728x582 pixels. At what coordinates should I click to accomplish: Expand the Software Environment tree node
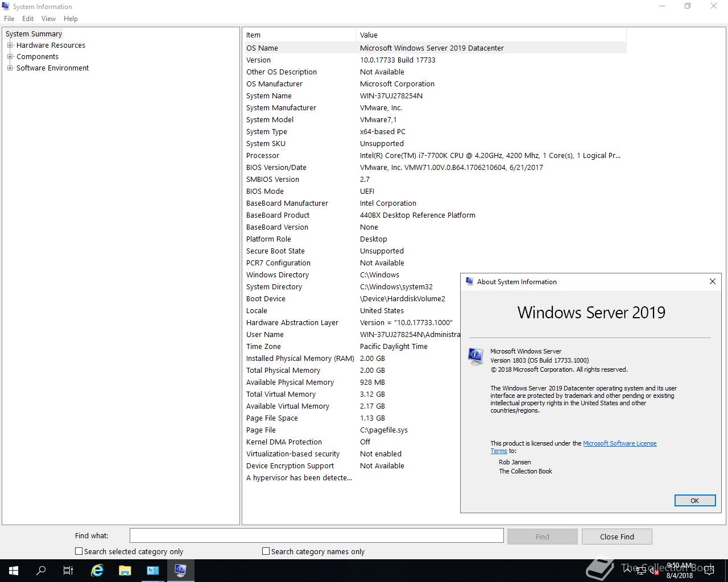click(10, 68)
